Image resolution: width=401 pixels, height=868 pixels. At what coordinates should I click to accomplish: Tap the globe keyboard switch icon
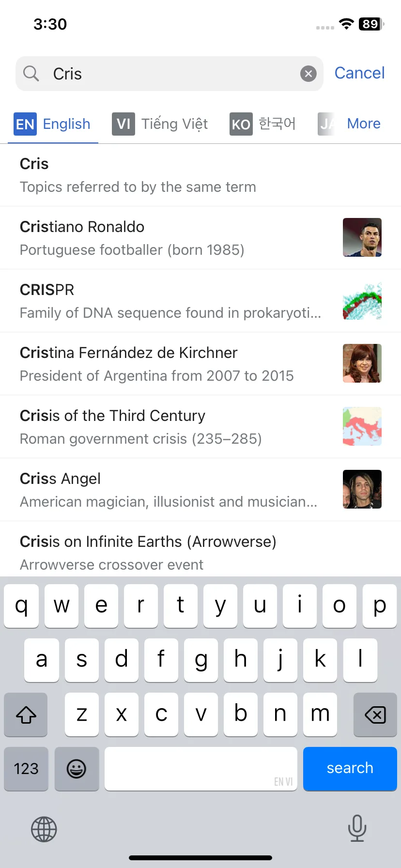(44, 829)
